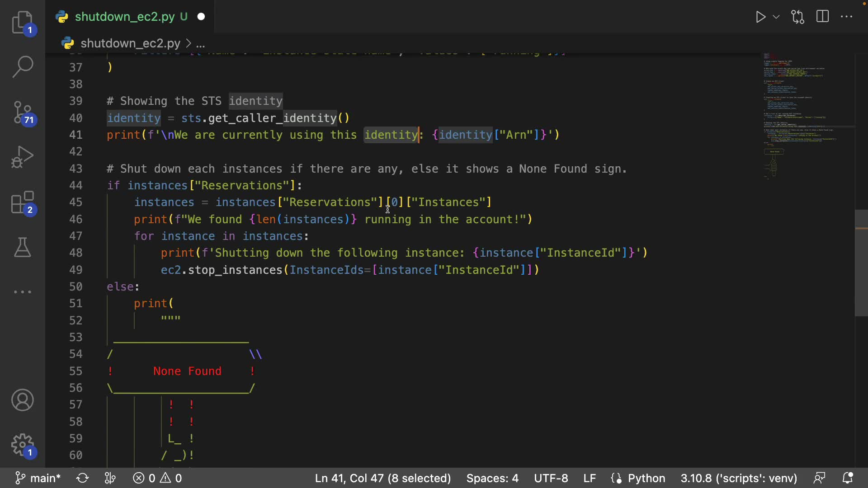
Task: Change the Python language mode in status bar
Action: click(646, 478)
